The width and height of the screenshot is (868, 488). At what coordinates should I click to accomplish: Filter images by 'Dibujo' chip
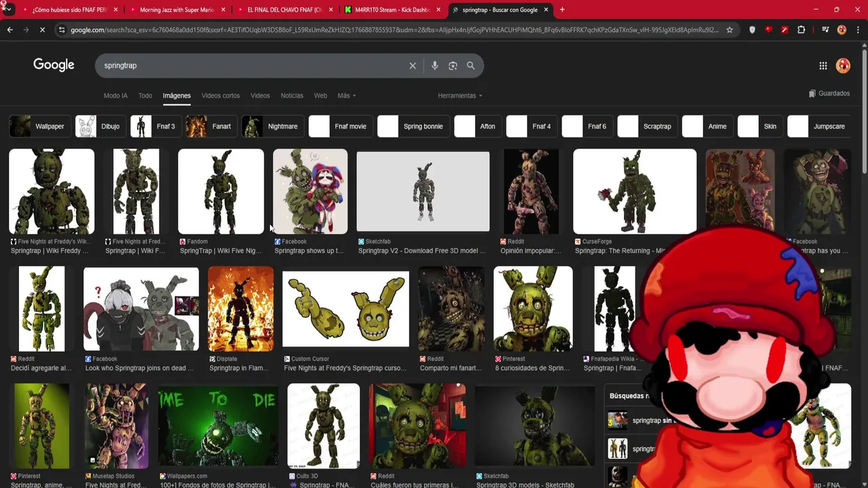(x=100, y=126)
